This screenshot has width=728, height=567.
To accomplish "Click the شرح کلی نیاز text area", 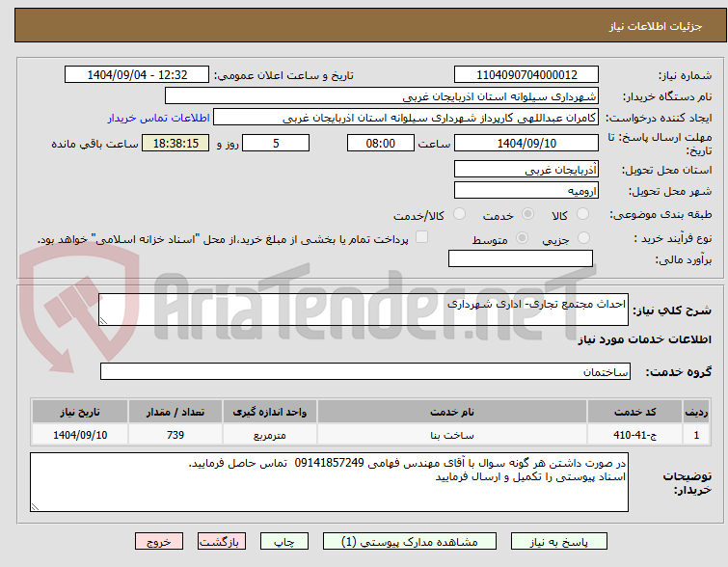I will tap(364, 310).
